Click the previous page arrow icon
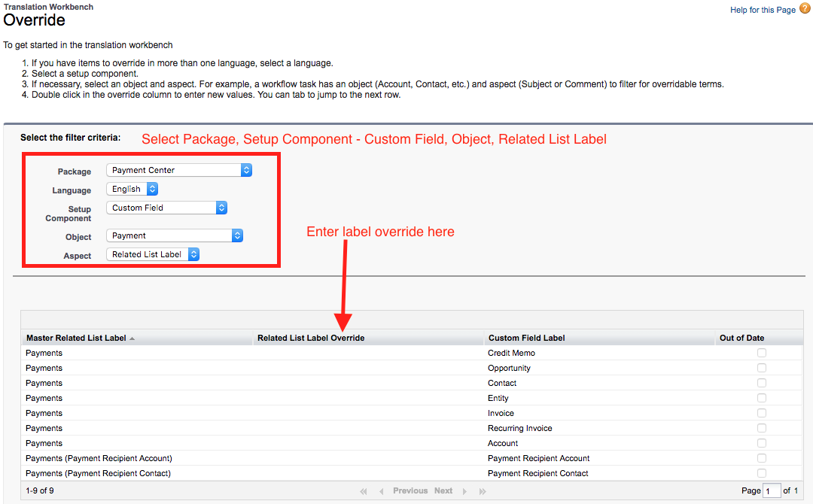The height and width of the screenshot is (504, 813). tap(382, 491)
